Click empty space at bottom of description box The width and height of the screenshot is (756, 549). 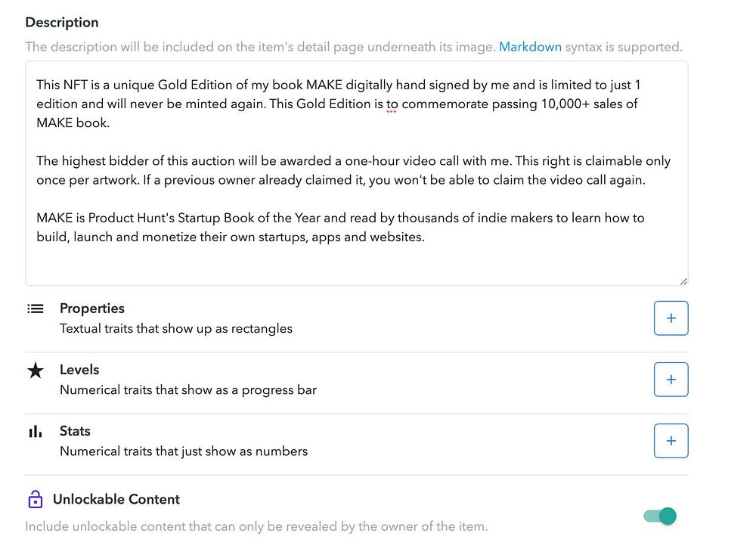[355, 266]
